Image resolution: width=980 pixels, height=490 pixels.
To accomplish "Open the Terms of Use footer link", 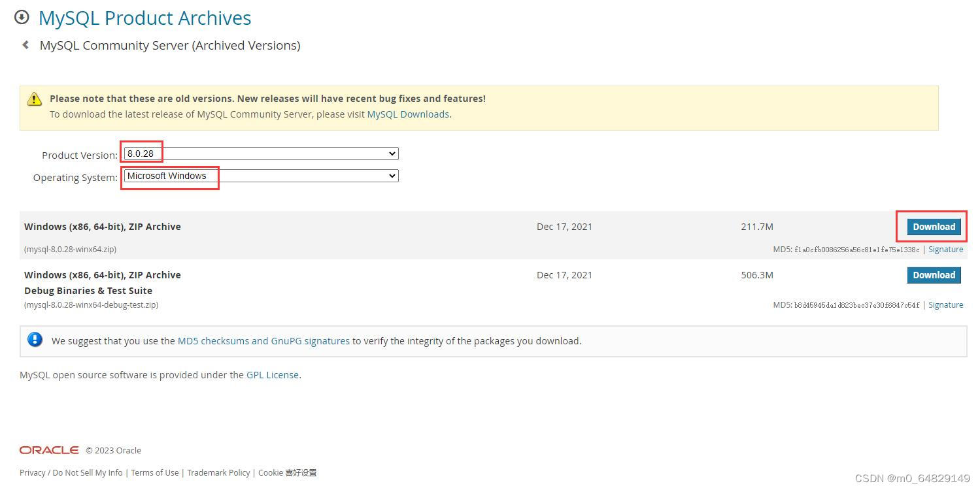I will (x=155, y=473).
